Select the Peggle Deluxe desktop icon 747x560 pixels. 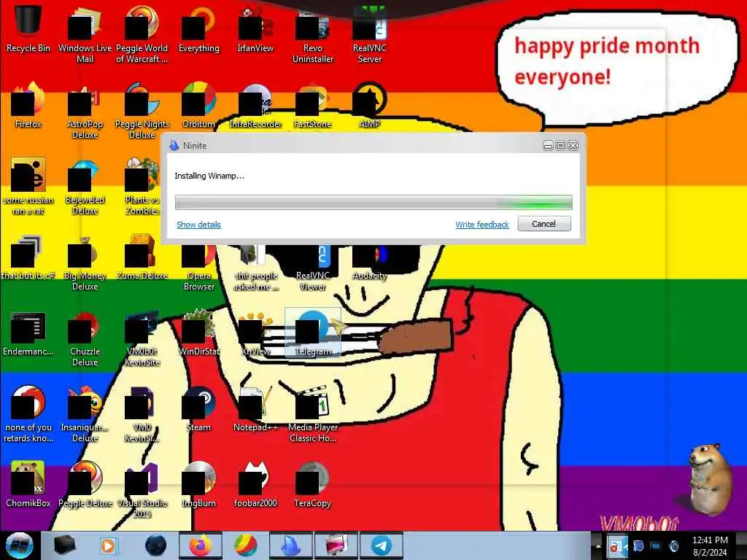pyautogui.click(x=85, y=484)
